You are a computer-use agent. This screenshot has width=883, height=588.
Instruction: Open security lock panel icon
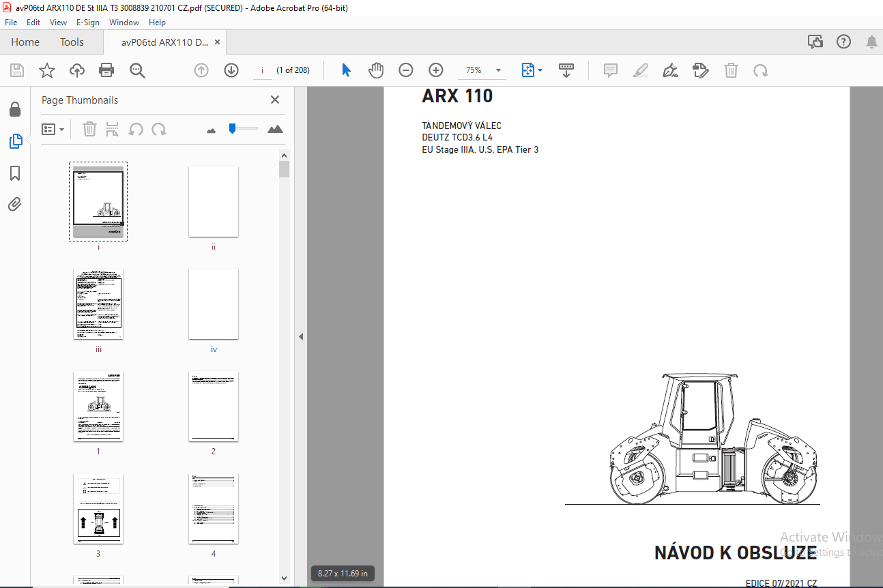[x=15, y=109]
